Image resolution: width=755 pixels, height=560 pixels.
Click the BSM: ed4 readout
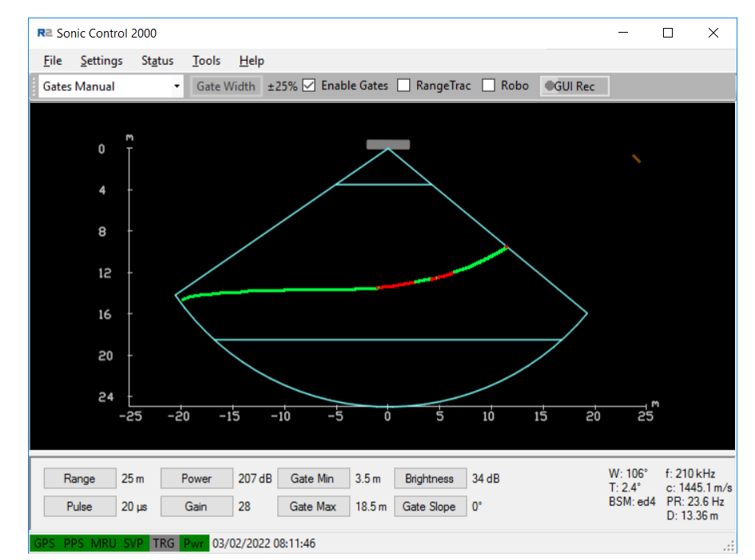[x=632, y=502]
